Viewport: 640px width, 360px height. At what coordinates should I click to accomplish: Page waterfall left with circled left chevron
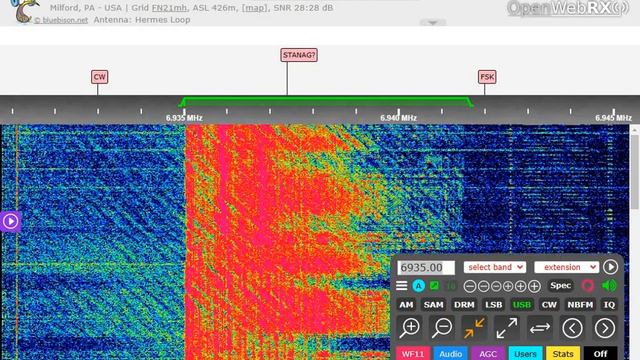[x=572, y=328]
